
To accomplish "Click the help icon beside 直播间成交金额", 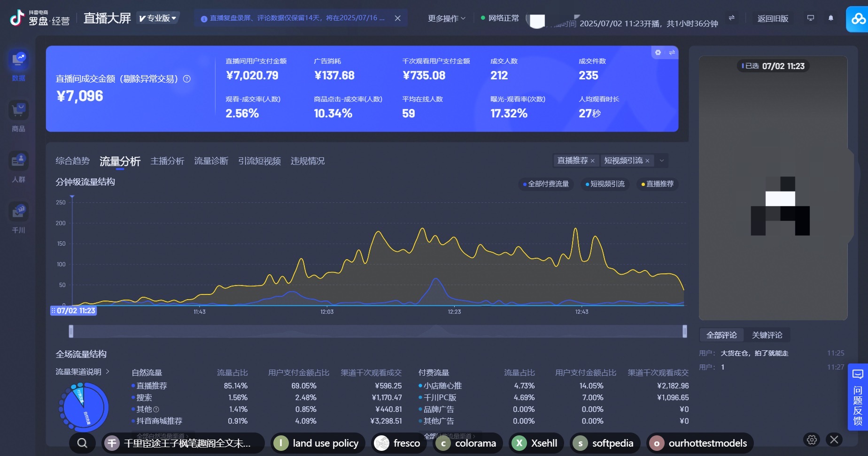I will [187, 79].
